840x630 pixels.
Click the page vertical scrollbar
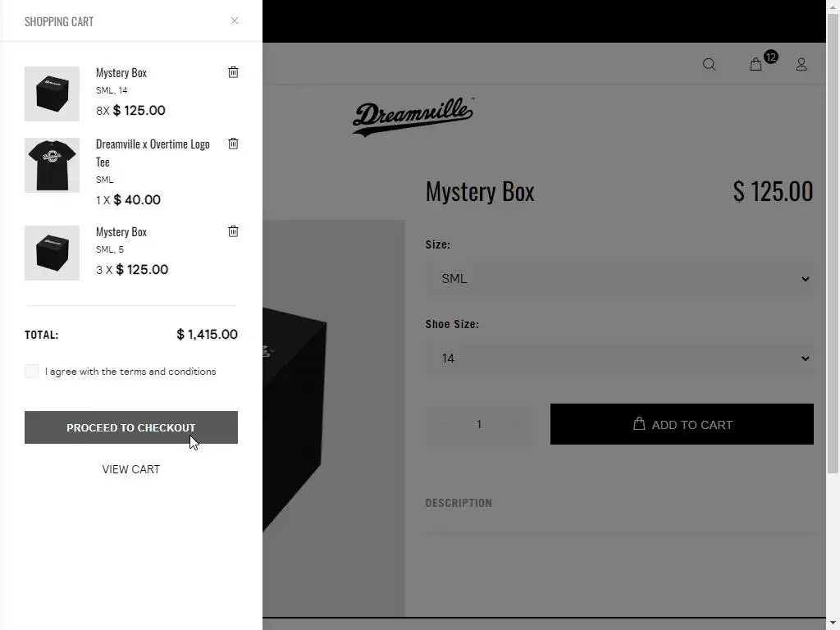click(x=833, y=244)
